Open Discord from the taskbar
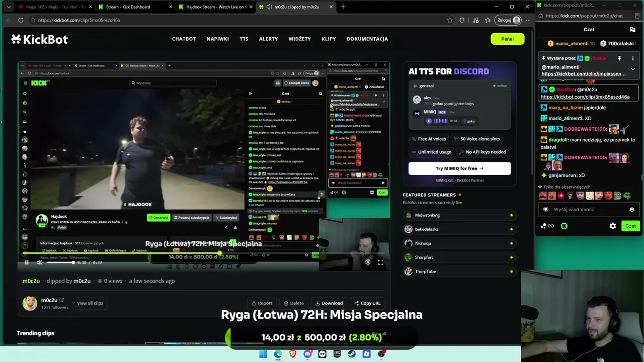 (x=307, y=354)
